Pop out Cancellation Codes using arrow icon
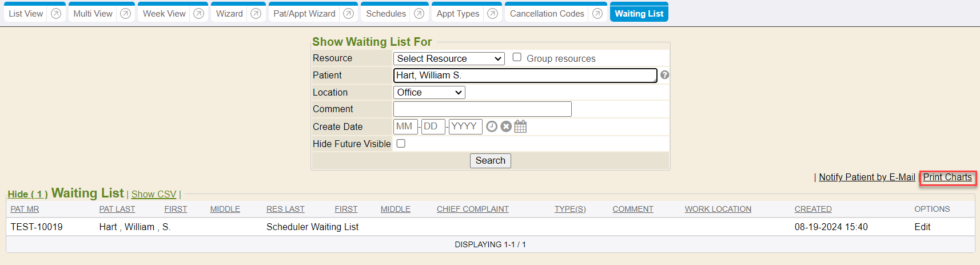This screenshot has height=265, width=980. click(597, 14)
